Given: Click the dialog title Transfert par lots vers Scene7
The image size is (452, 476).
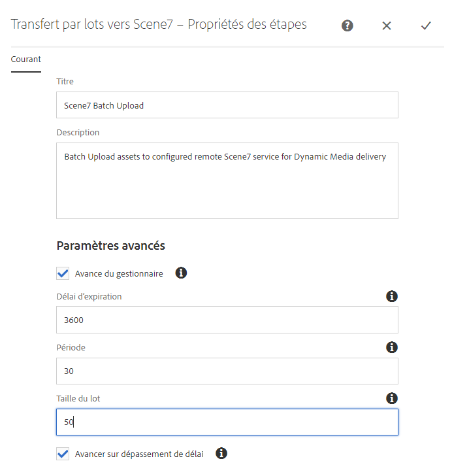Looking at the screenshot, I should tap(92, 24).
